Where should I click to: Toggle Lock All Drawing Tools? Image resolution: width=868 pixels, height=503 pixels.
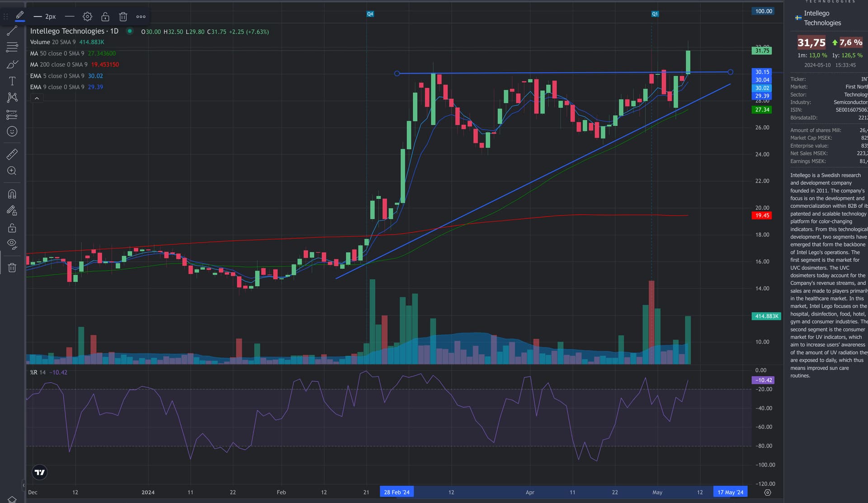coord(12,228)
